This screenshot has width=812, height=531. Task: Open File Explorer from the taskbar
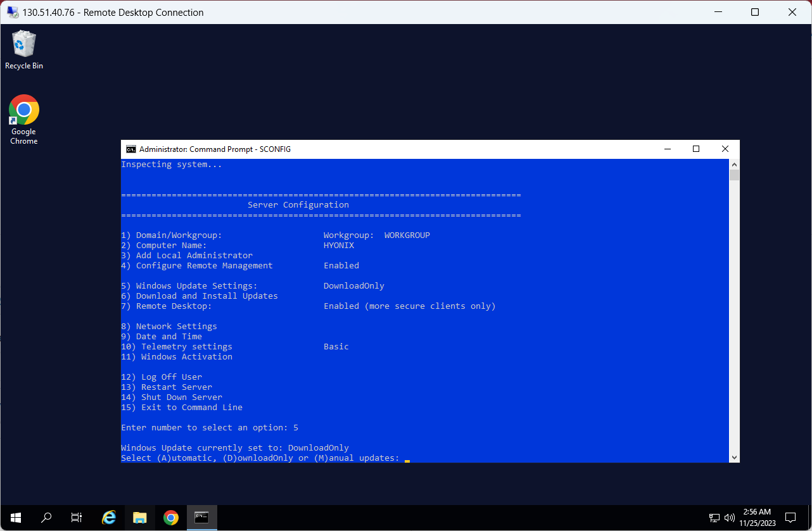tap(139, 517)
